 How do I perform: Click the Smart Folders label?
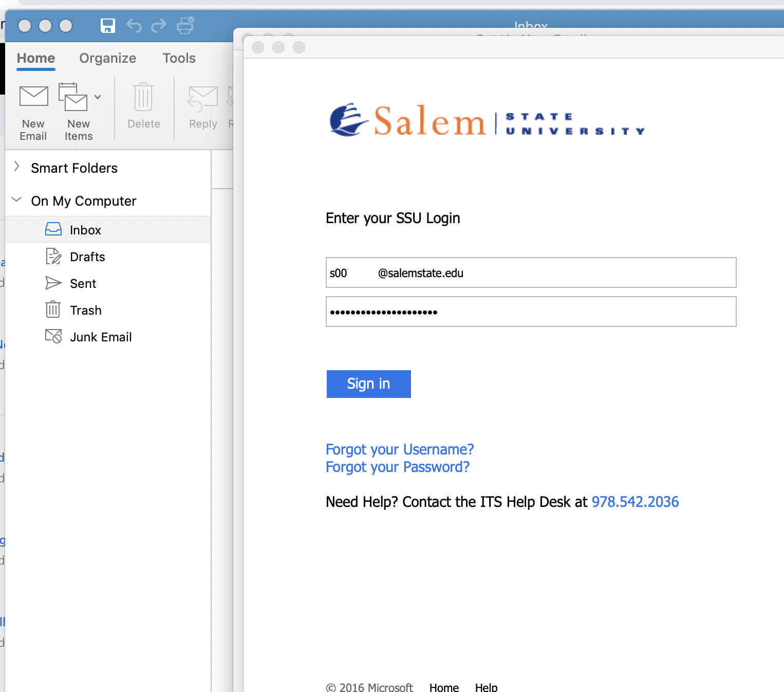(74, 168)
